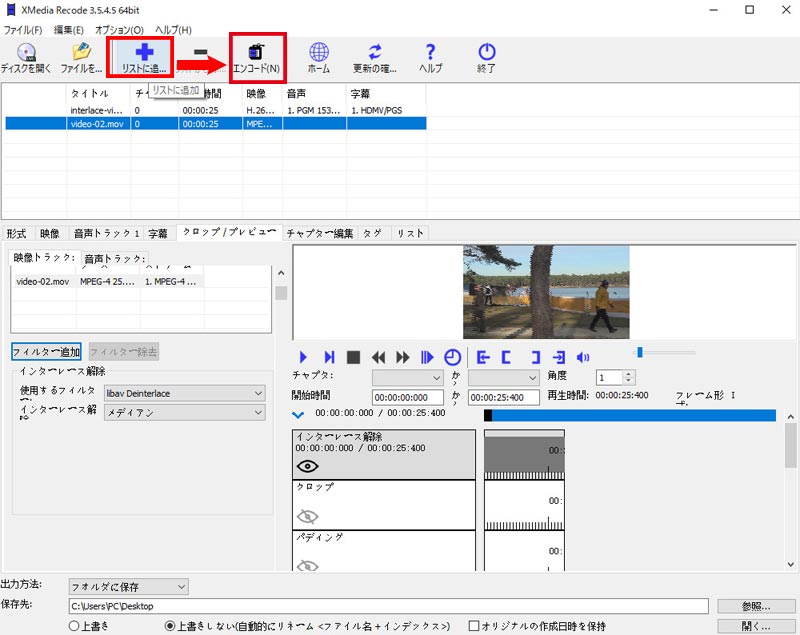This screenshot has width=800, height=635.
Task: Select the highlighted video-02.mov row in file list
Action: [x=216, y=123]
